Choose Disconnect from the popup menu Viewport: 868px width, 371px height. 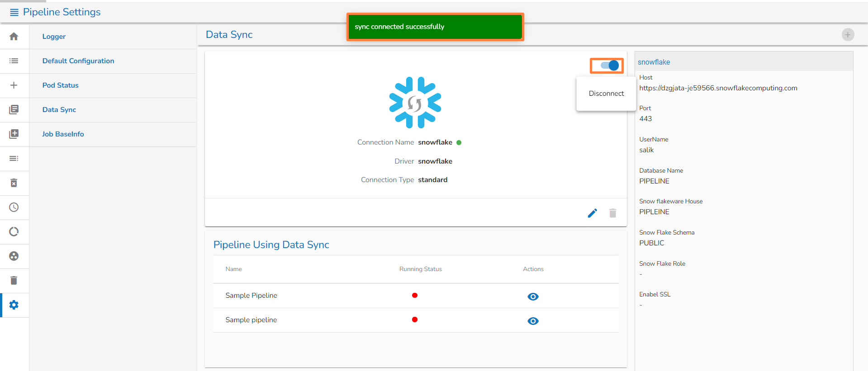tap(606, 94)
